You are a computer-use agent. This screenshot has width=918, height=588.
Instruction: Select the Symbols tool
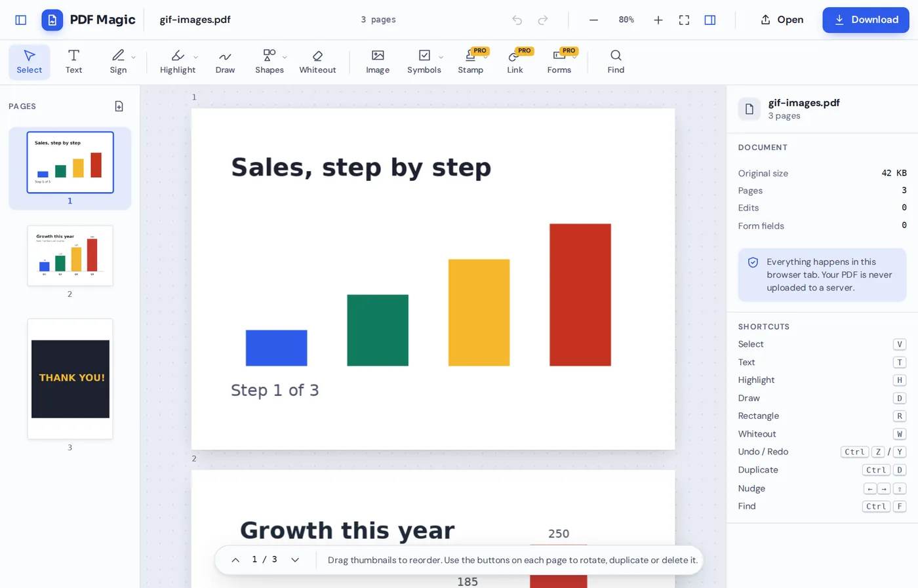[424, 62]
